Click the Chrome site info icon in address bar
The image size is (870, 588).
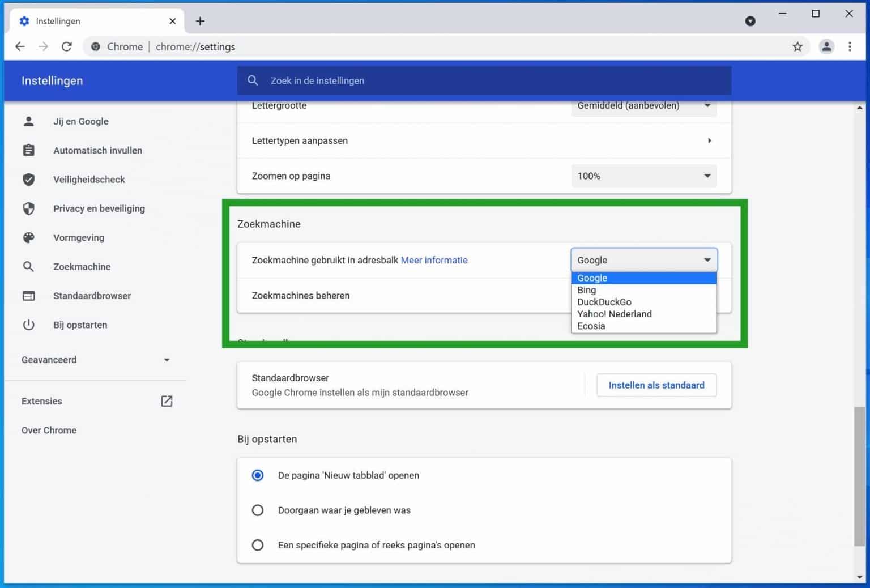pos(96,46)
